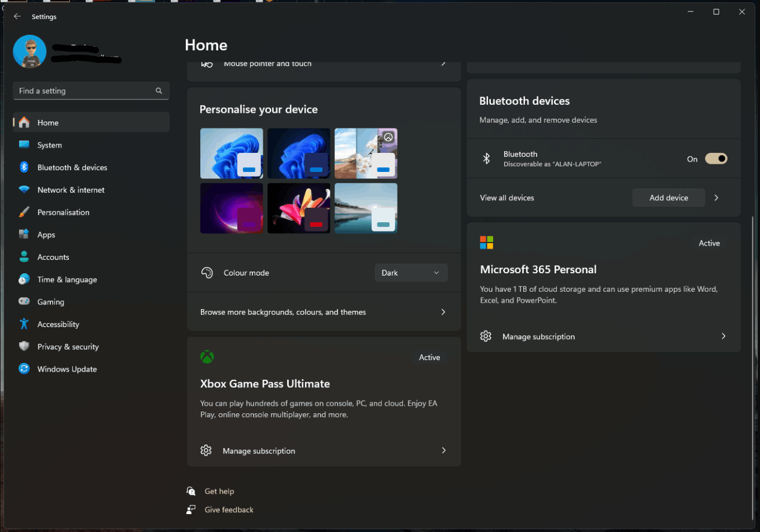Click the user profile avatar picture
Image resolution: width=760 pixels, height=532 pixels.
[x=30, y=52]
